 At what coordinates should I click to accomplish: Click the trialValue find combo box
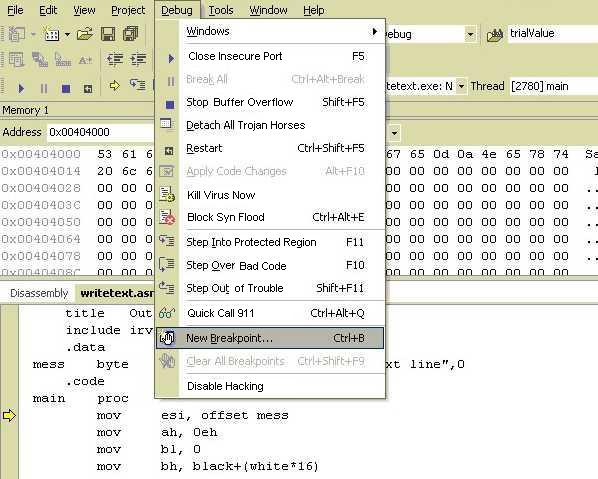[553, 34]
